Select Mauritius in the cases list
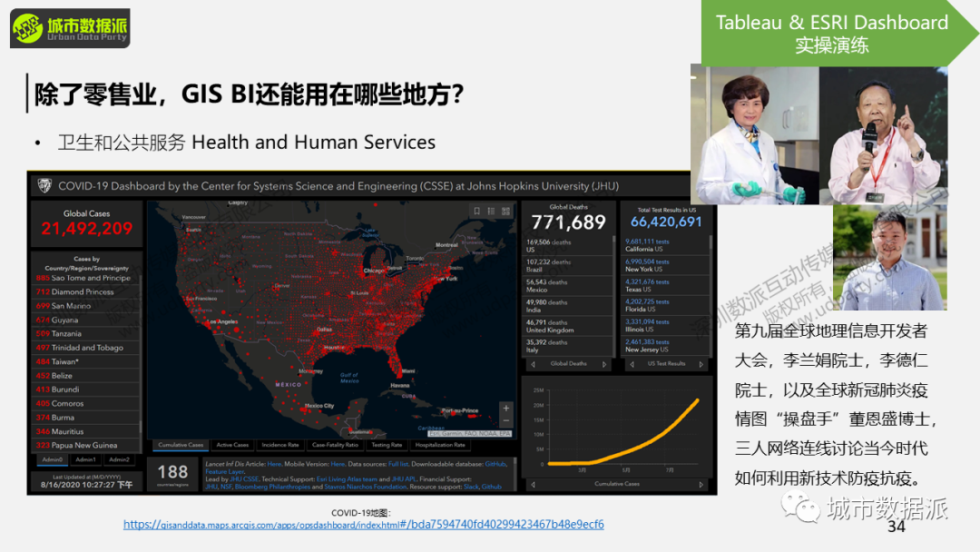Screen dimensions: 980x552 tap(85, 431)
